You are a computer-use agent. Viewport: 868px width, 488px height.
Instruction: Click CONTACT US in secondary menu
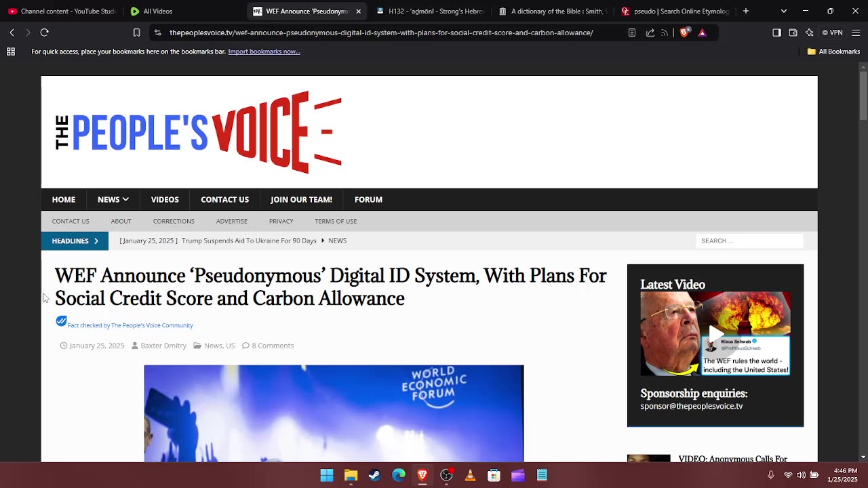point(71,221)
